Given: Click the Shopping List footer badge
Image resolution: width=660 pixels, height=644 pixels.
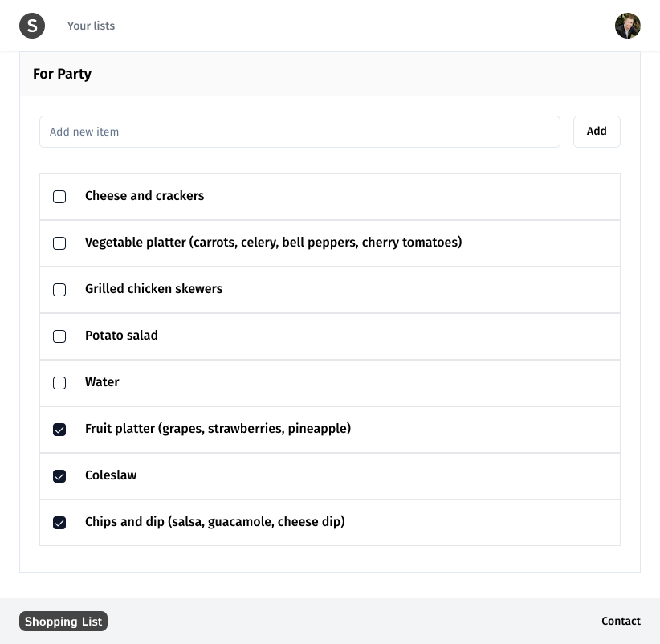Looking at the screenshot, I should 63,621.
